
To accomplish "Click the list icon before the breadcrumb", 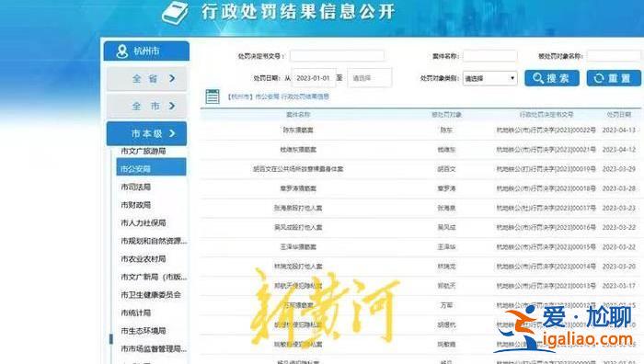I will (x=213, y=97).
